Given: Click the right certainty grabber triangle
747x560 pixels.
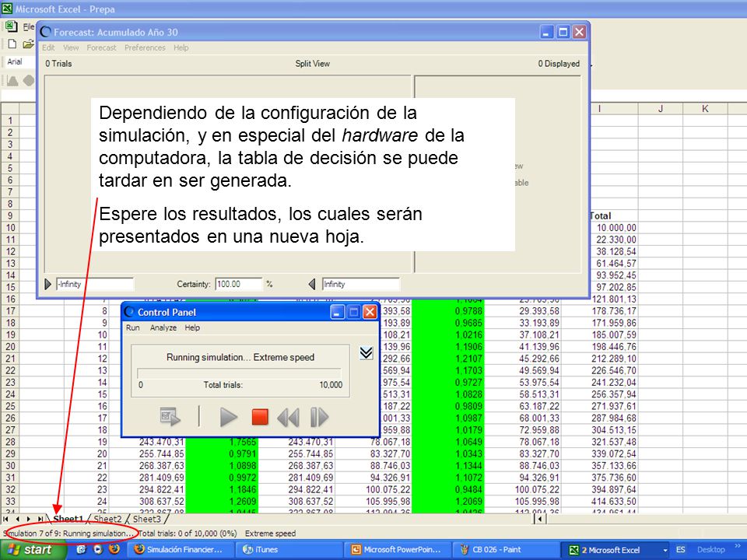Looking at the screenshot, I should point(312,285).
